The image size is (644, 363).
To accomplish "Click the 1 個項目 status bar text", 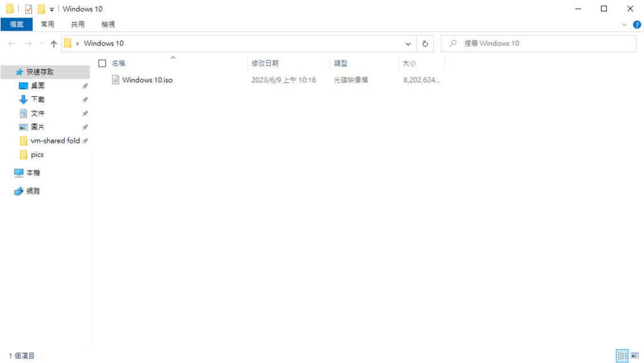I will click(22, 355).
